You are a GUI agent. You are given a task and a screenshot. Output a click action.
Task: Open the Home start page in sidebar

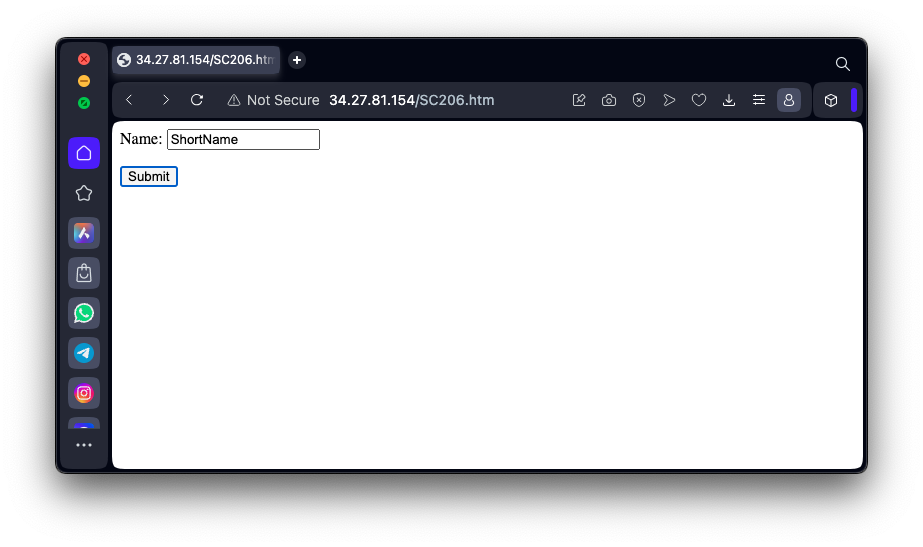84,153
